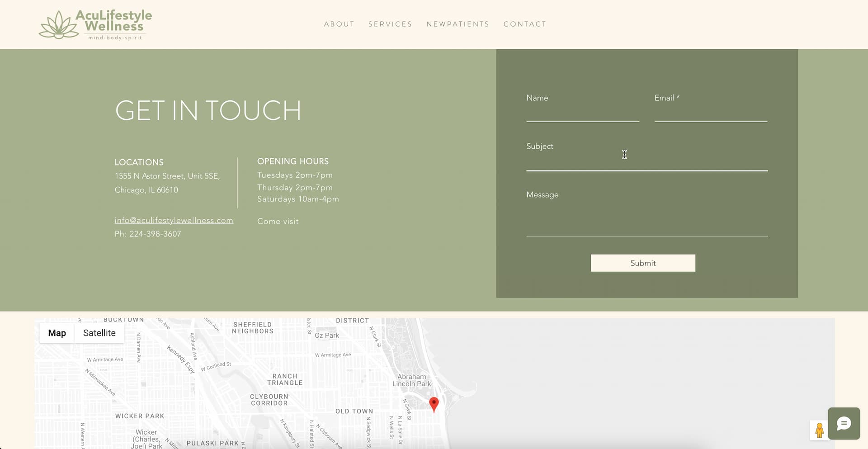Open the Services menu item
The width and height of the screenshot is (868, 449).
click(x=390, y=24)
